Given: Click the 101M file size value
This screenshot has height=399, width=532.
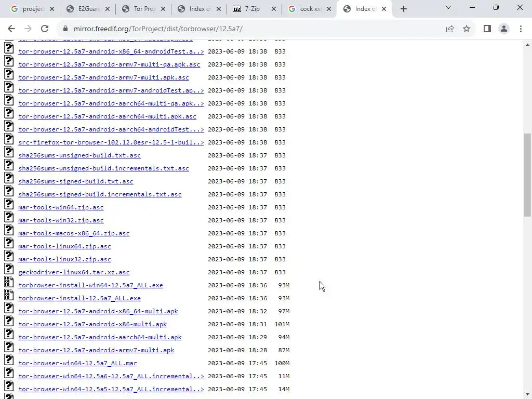Looking at the screenshot, I should click(282, 324).
